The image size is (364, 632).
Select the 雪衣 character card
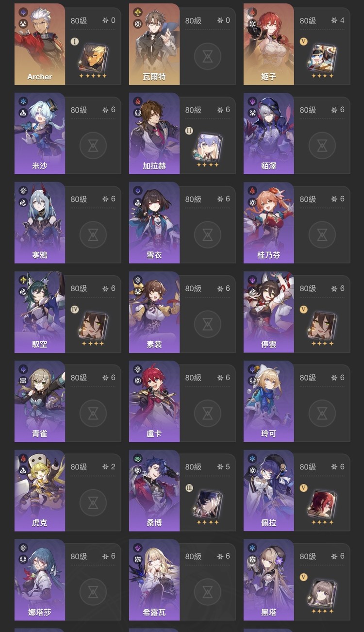pyautogui.click(x=154, y=223)
